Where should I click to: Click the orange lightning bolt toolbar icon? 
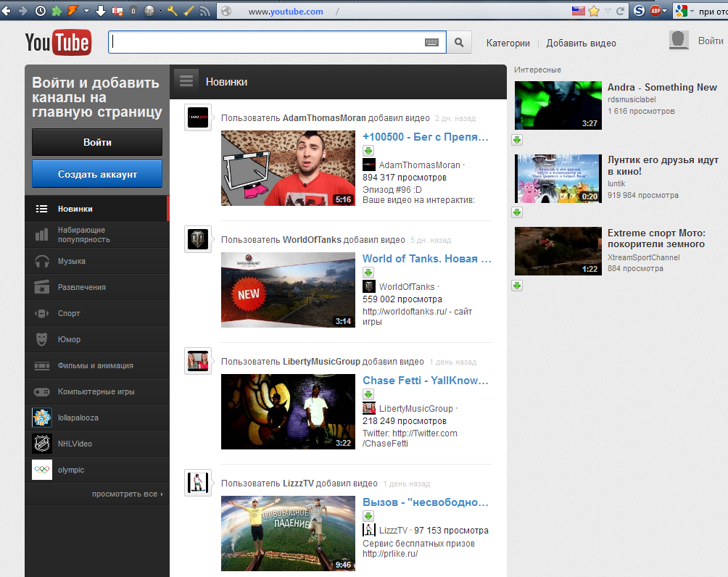click(73, 11)
